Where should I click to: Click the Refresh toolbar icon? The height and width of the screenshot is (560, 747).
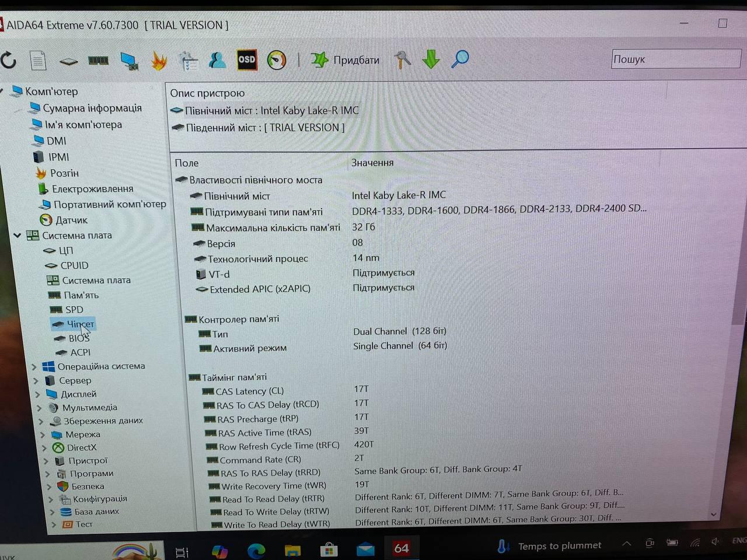(8, 60)
